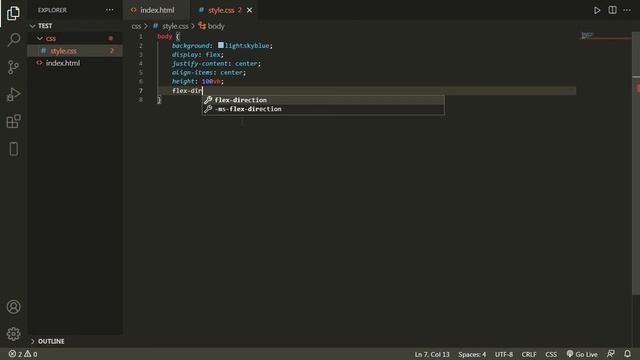Choose flex-direction suggestion
640x360 pixels.
coord(323,100)
